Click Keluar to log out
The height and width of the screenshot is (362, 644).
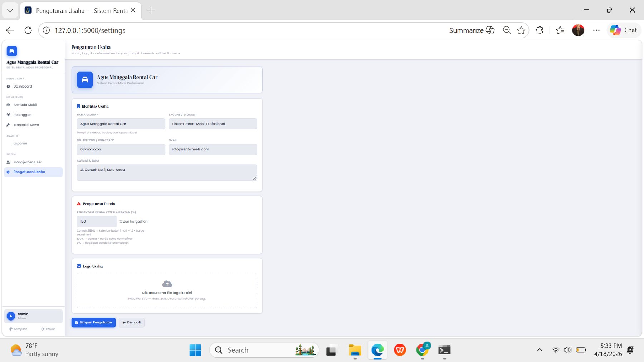pyautogui.click(x=48, y=329)
